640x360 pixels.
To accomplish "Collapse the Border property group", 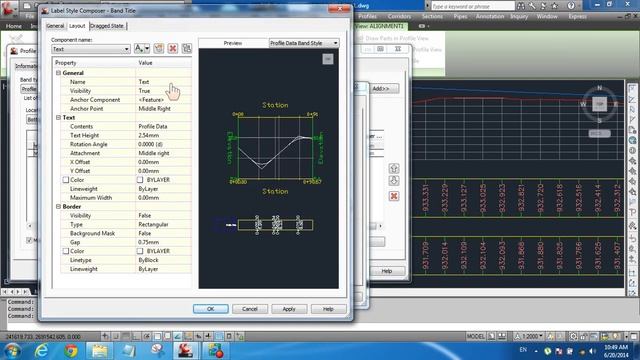I will [x=58, y=207].
